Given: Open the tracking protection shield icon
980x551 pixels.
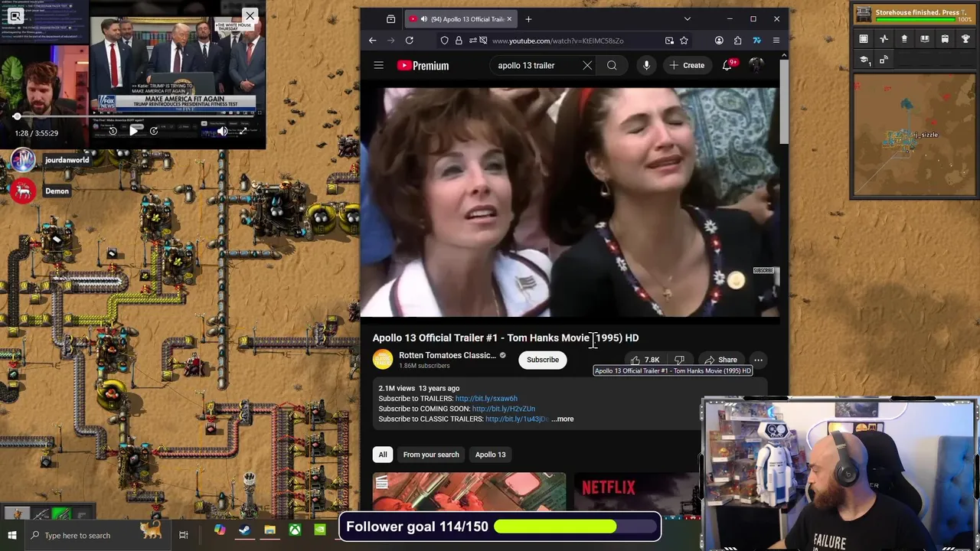Looking at the screenshot, I should pos(444,41).
